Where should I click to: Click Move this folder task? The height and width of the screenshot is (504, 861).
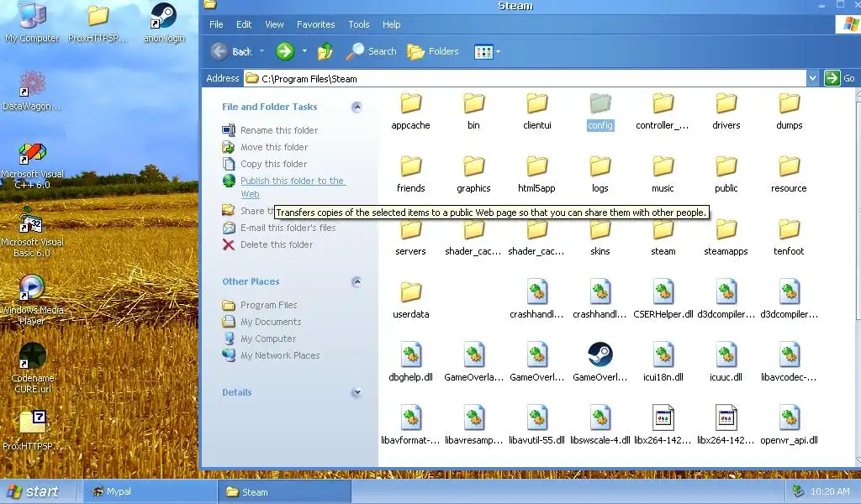pos(265,147)
